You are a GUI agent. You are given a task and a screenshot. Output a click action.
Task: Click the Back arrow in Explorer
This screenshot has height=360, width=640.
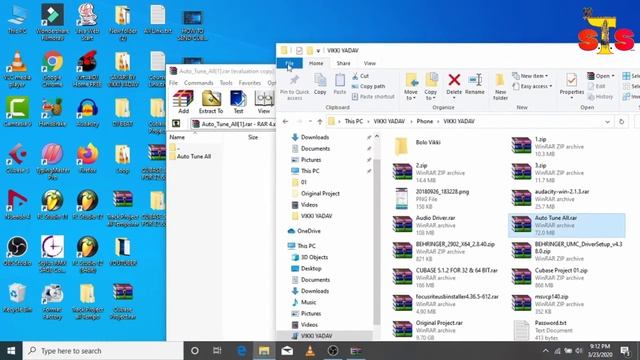[x=285, y=122]
